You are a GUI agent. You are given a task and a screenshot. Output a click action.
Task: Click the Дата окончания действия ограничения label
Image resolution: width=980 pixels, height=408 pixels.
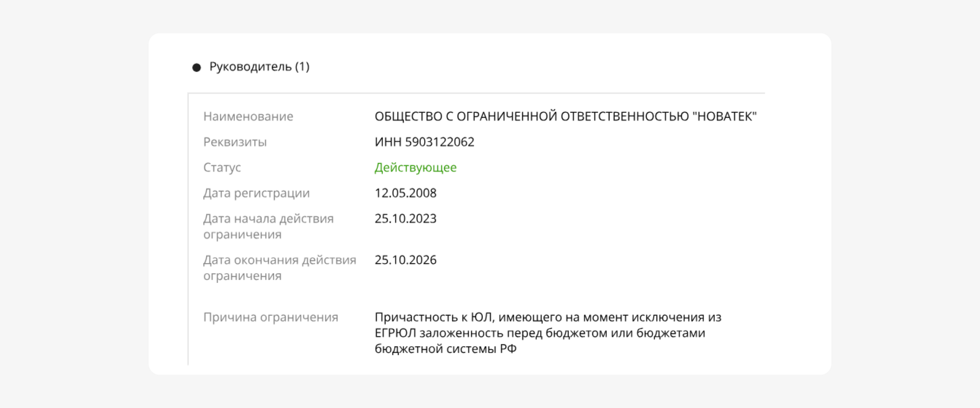point(280,268)
